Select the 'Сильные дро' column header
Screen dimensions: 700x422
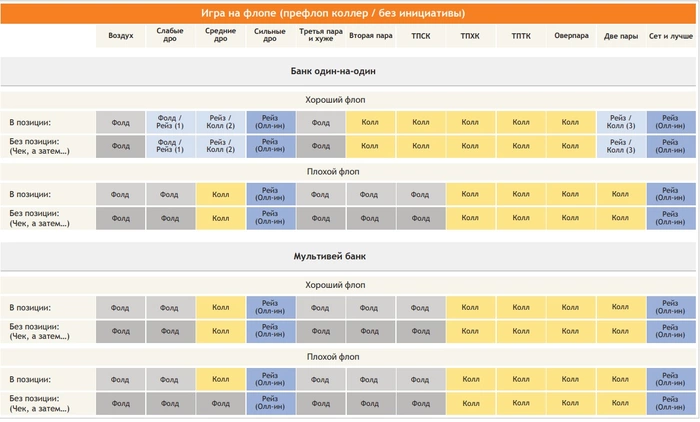point(271,36)
